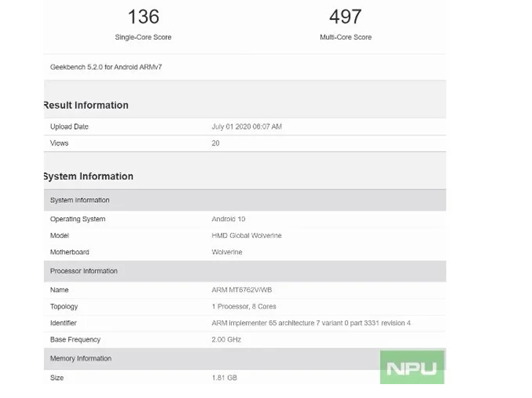Click the processor Name label
532x398 pixels.
pos(59,290)
